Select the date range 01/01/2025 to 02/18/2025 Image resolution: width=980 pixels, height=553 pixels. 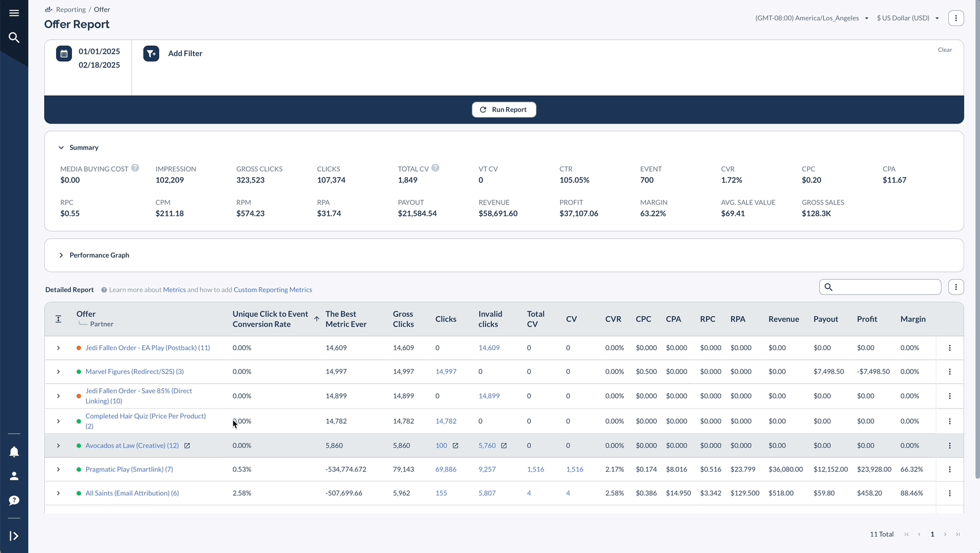click(99, 58)
